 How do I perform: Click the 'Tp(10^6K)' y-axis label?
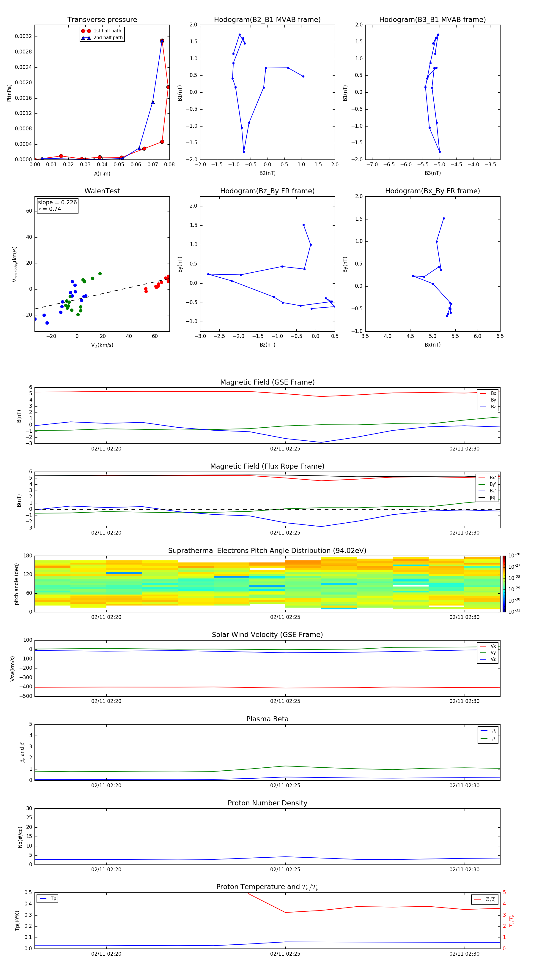pos(17,921)
